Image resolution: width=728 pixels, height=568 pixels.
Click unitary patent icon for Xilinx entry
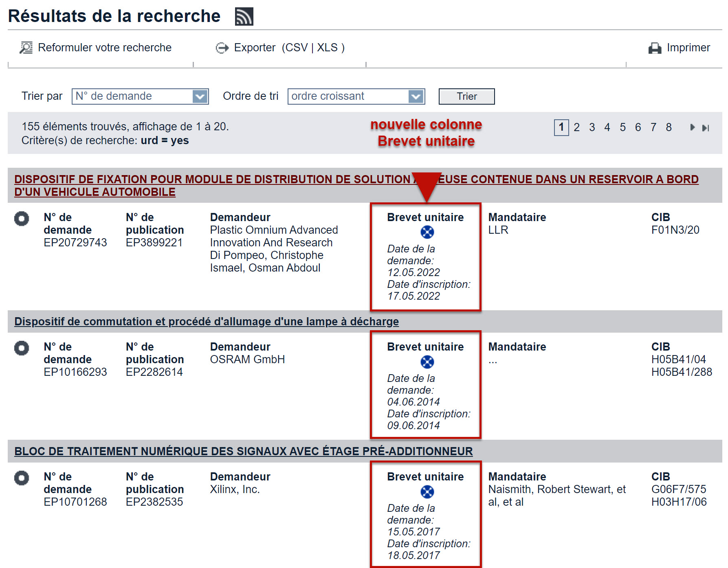pos(427,492)
